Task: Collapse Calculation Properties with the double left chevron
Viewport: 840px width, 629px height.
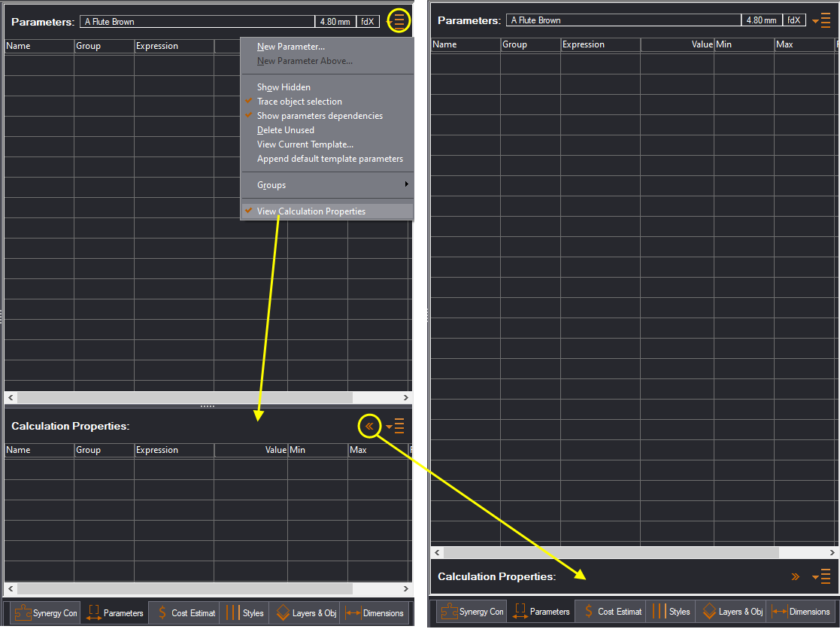Action: [368, 427]
